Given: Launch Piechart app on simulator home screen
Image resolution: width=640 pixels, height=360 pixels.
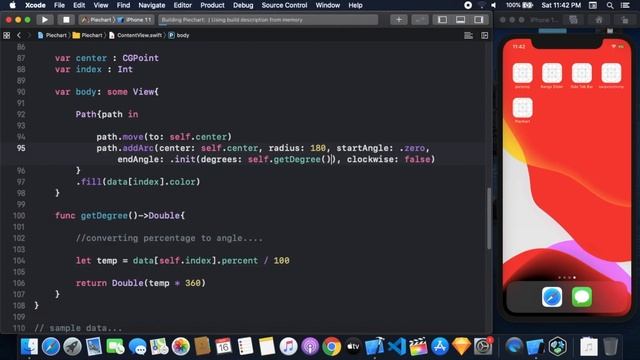Looking at the screenshot, I should pyautogui.click(x=522, y=108).
